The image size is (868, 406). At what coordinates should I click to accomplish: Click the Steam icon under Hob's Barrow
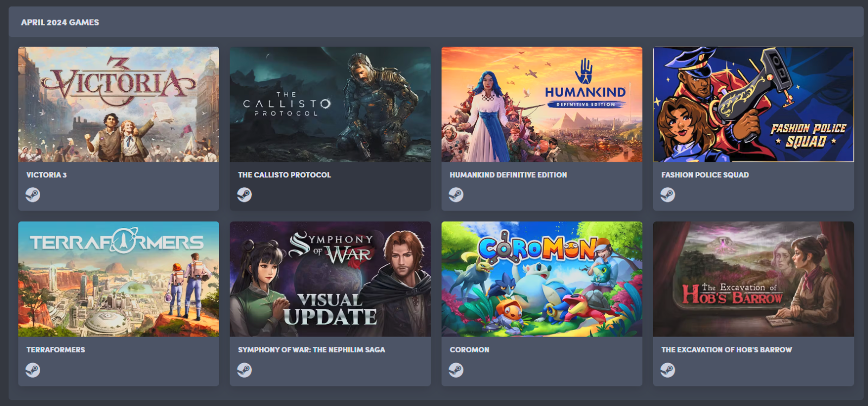pos(667,370)
